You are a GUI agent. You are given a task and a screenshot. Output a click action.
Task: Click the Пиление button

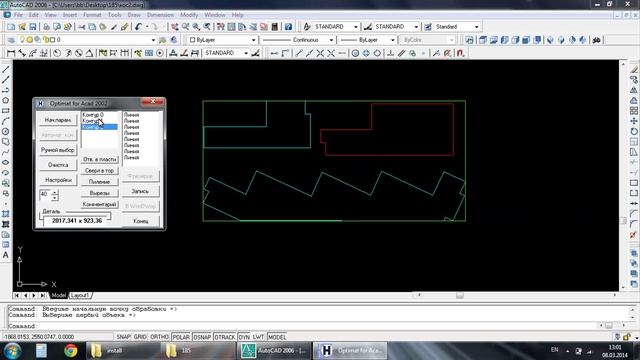click(x=99, y=182)
